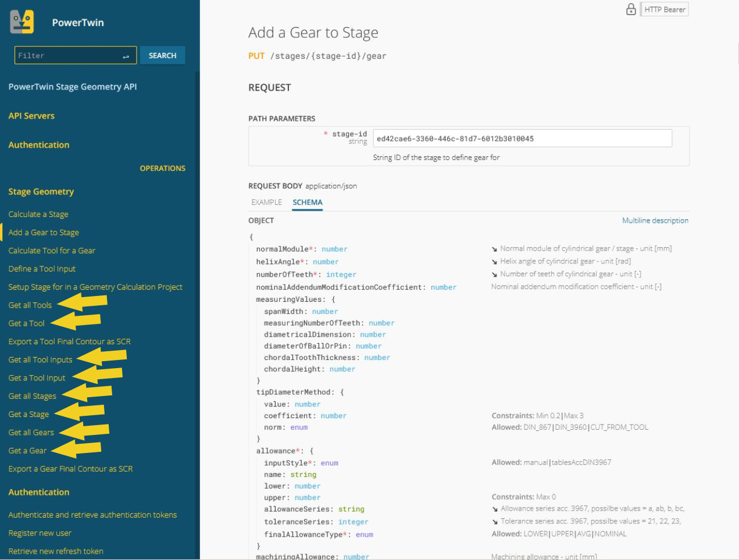
Task: Switch to the EXAMPLE tab
Action: (266, 202)
